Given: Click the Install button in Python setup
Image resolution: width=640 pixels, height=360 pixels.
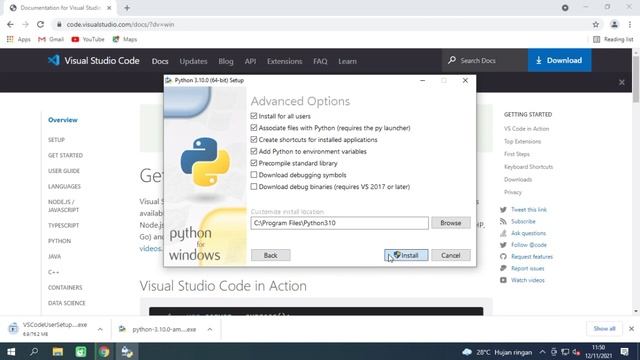Looking at the screenshot, I should click(x=406, y=256).
